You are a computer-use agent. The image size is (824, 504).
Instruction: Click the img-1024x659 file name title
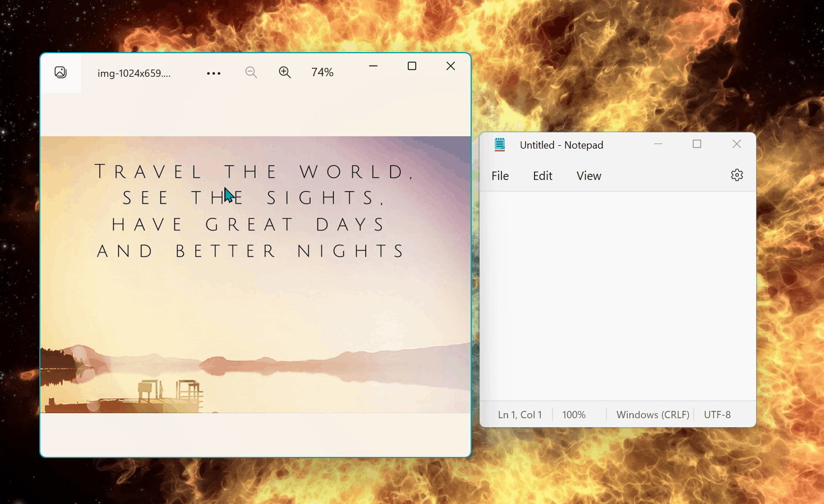coord(134,73)
